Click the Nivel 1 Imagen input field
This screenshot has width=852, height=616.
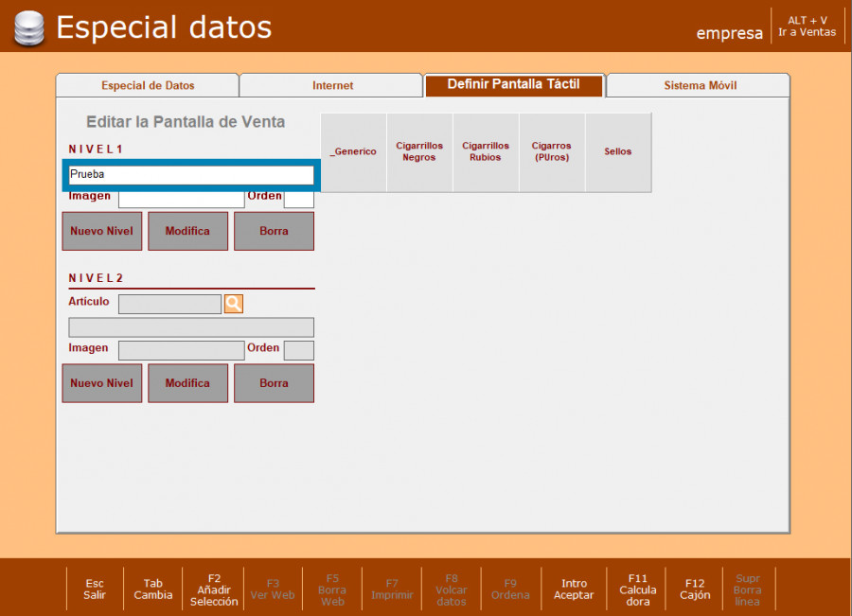tap(181, 199)
